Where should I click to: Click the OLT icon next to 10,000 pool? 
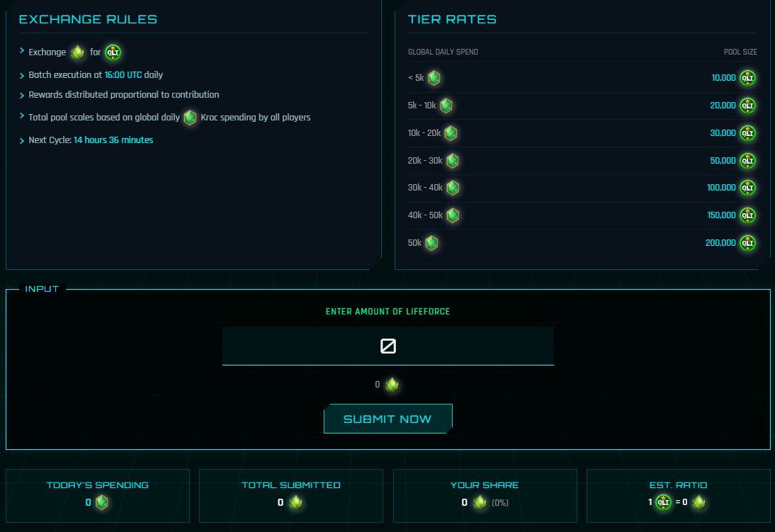pos(747,78)
